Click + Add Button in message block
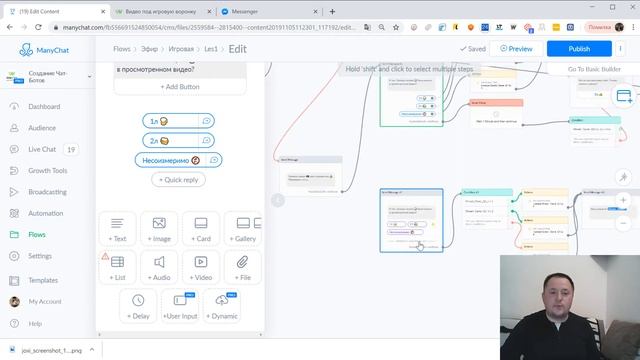Viewport: 640px width, 360px height. pyautogui.click(x=180, y=87)
